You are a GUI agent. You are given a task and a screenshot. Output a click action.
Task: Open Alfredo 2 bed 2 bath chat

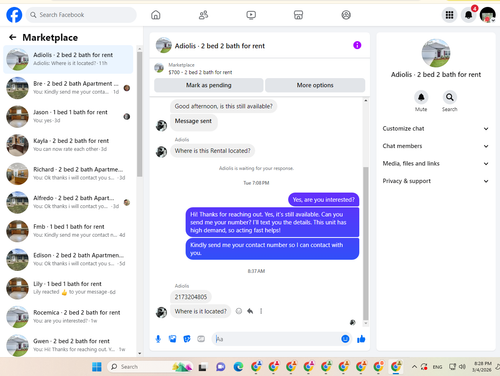point(68,203)
